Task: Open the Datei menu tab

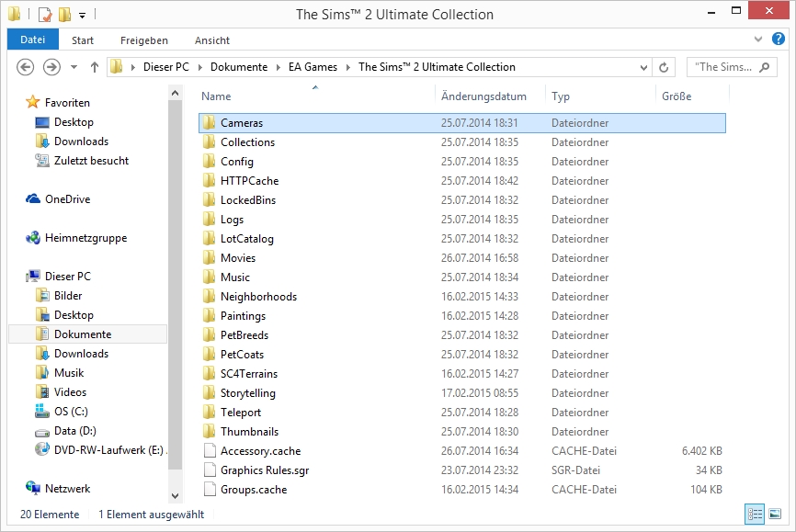Action: tap(33, 40)
